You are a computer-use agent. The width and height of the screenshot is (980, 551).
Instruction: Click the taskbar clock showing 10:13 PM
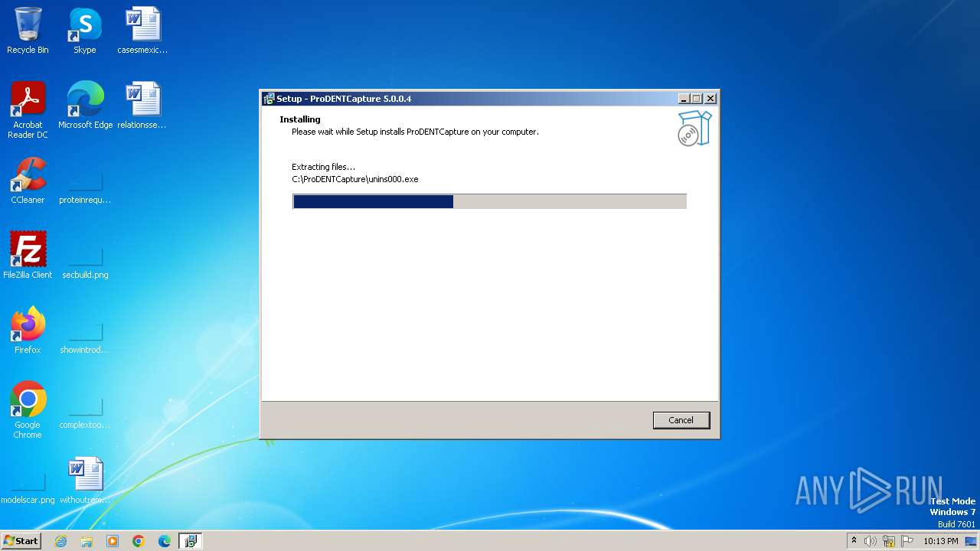click(x=941, y=541)
